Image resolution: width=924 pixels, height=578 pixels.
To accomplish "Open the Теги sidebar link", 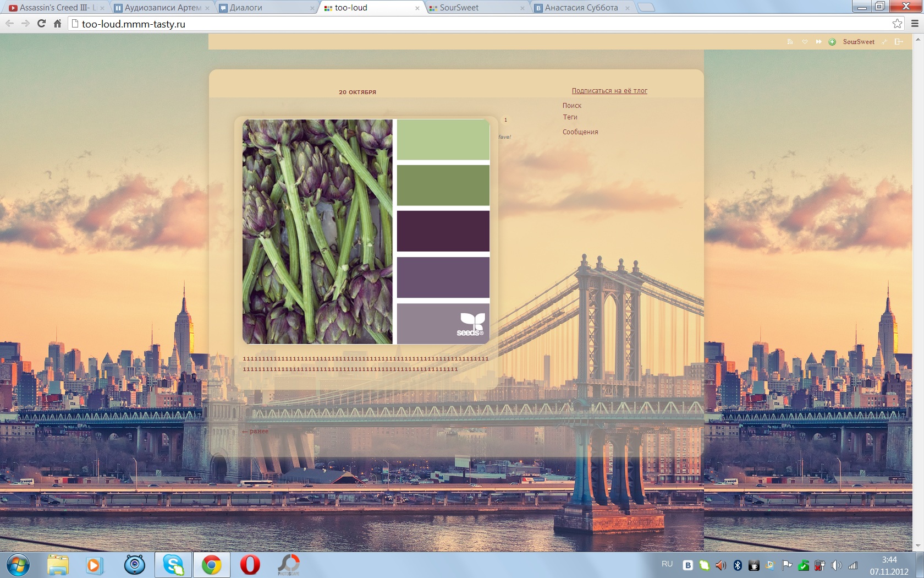I will pyautogui.click(x=570, y=117).
